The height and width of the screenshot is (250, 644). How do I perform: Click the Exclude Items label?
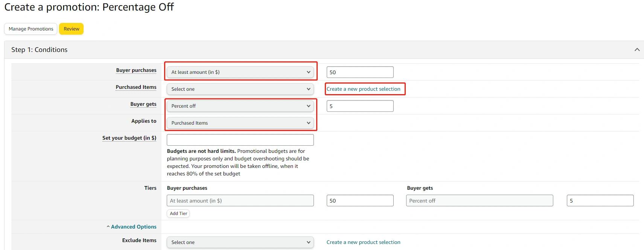click(139, 240)
